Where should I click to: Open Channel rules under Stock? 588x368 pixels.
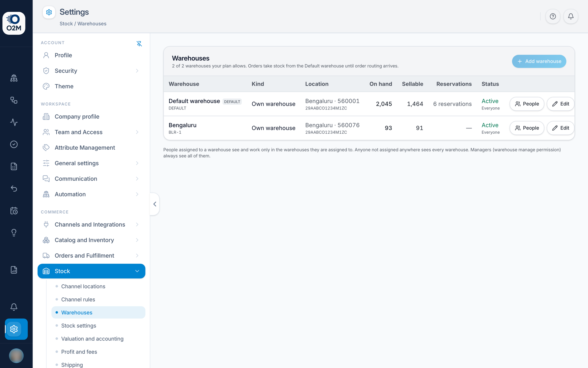click(78, 300)
